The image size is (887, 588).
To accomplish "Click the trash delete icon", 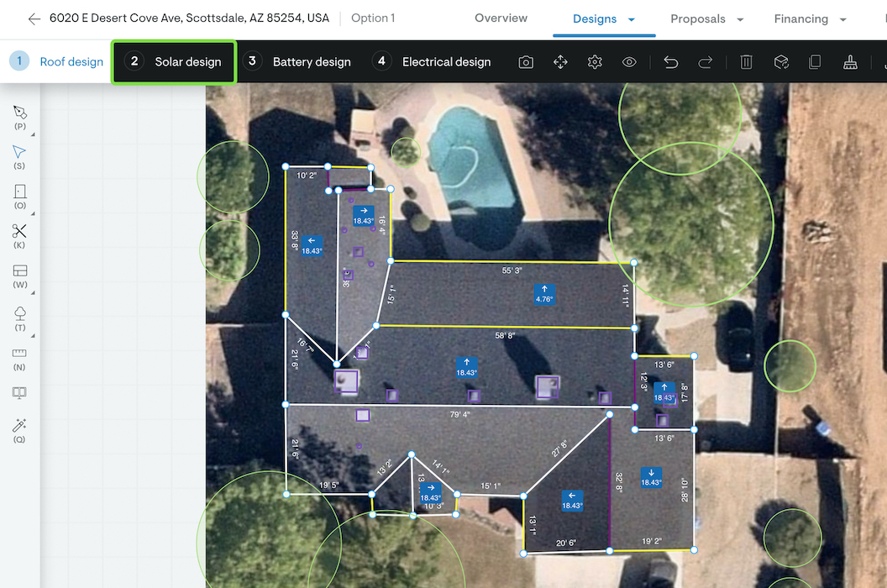I will coord(746,62).
